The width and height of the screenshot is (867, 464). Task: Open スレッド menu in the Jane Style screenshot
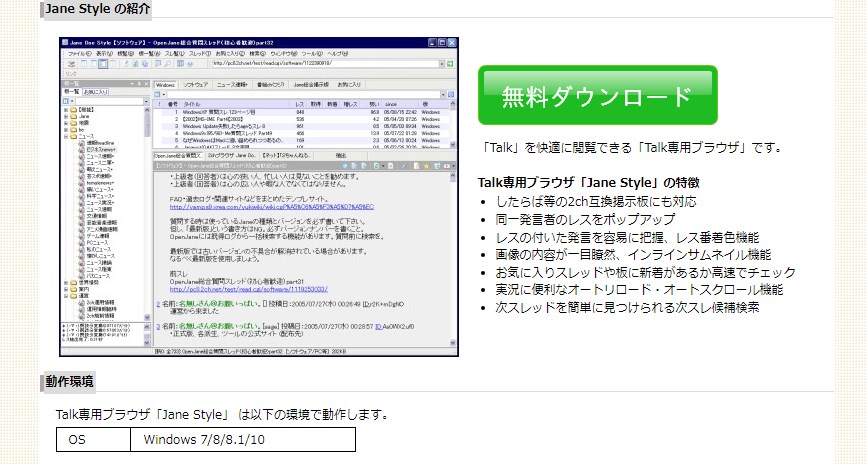pos(200,54)
